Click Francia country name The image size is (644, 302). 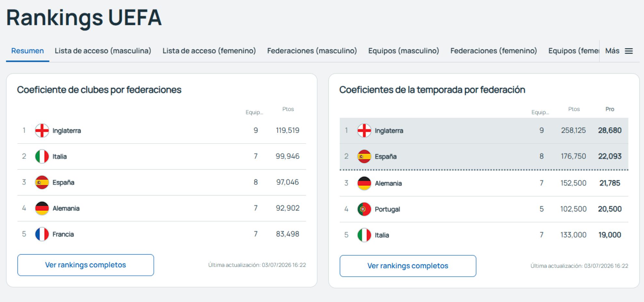63,234
